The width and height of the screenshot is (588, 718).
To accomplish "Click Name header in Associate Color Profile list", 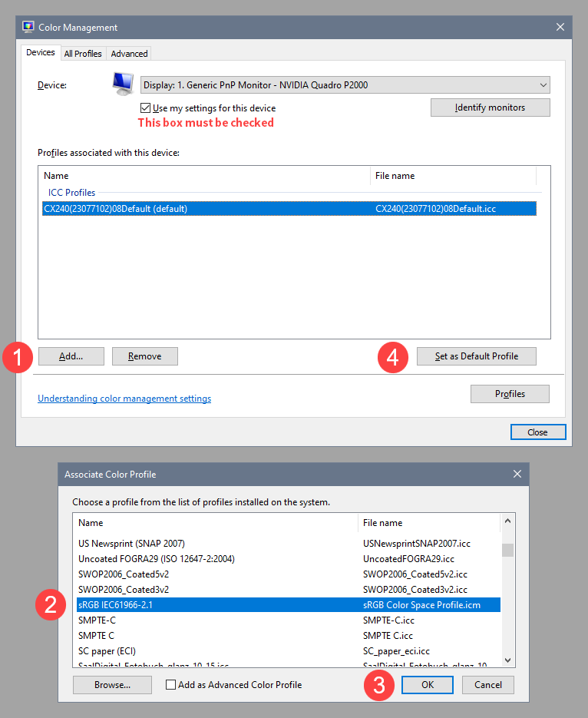I will click(215, 523).
